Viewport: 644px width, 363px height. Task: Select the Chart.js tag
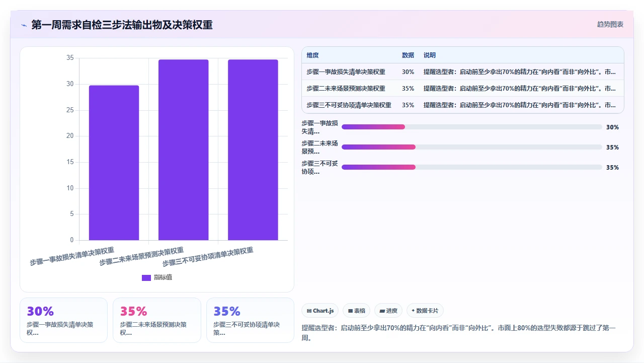point(320,311)
